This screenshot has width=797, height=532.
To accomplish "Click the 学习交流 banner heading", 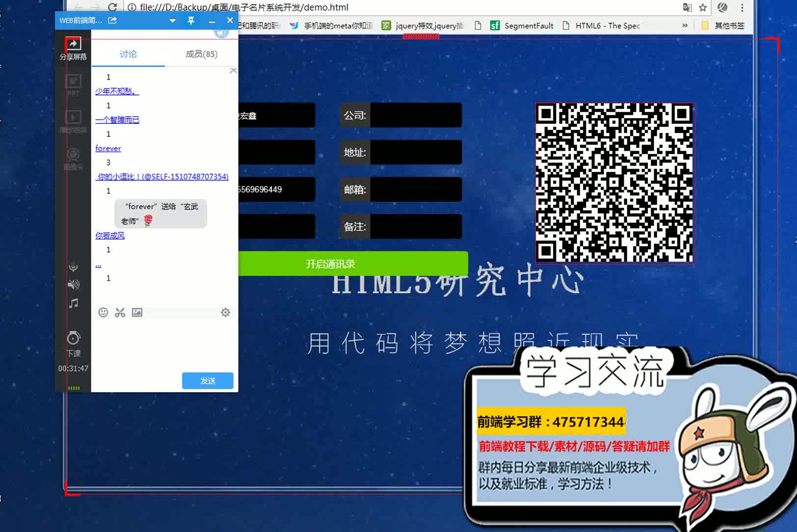I will pyautogui.click(x=595, y=372).
